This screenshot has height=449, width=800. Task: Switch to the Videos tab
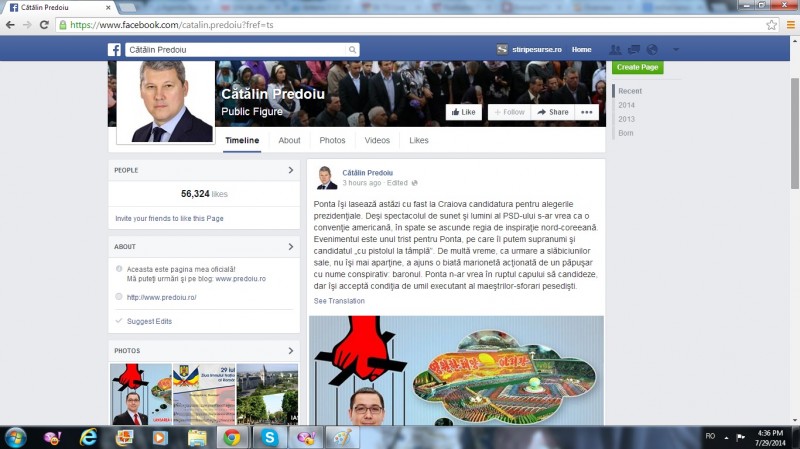click(x=377, y=141)
